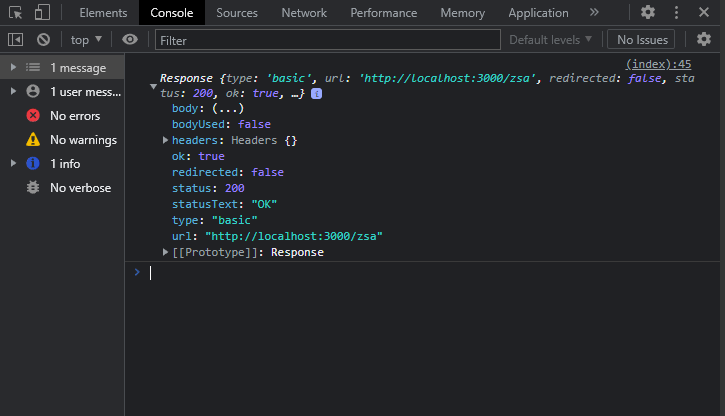Clear the console with the ban icon
The height and width of the screenshot is (416, 725).
pyautogui.click(x=43, y=40)
